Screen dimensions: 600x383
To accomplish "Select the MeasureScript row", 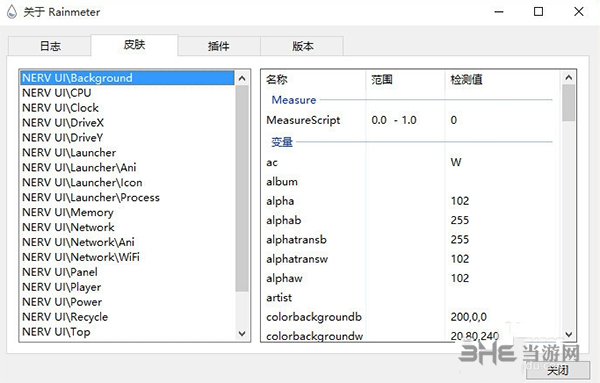I will click(411, 120).
